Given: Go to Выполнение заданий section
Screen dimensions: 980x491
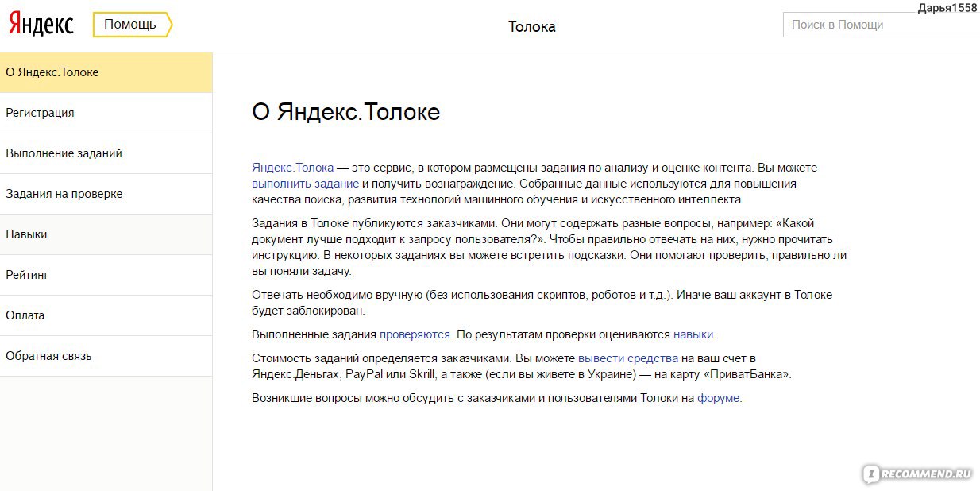Looking at the screenshot, I should click(106, 153).
